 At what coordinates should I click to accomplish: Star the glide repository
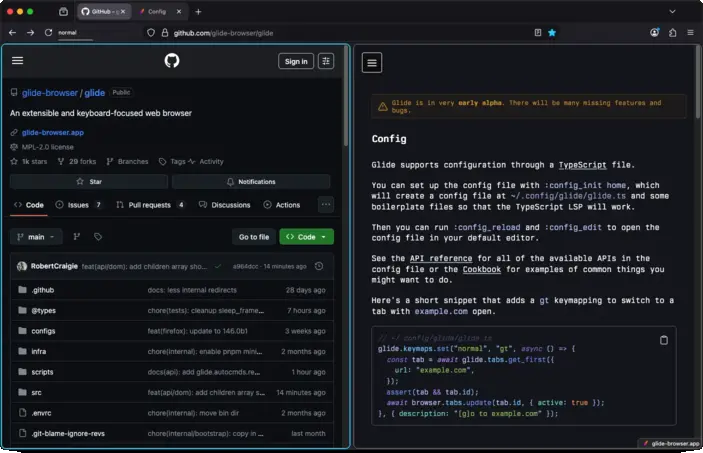(90, 182)
